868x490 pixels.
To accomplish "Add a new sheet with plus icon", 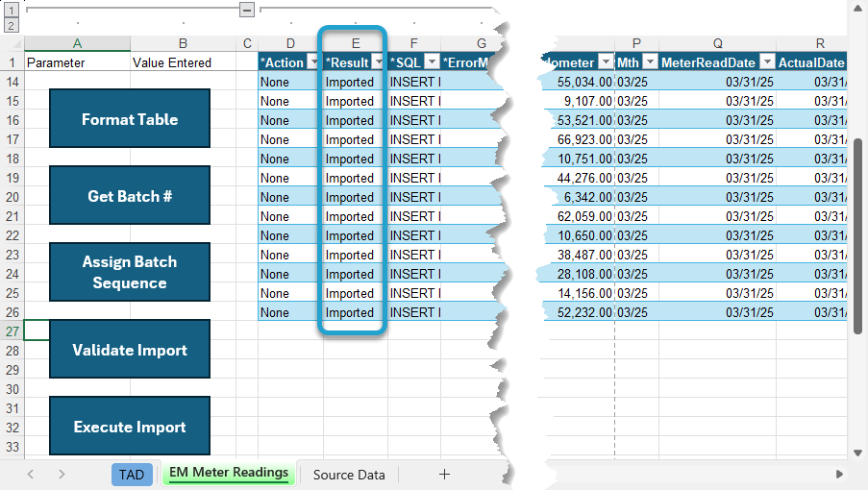I will pyautogui.click(x=444, y=474).
